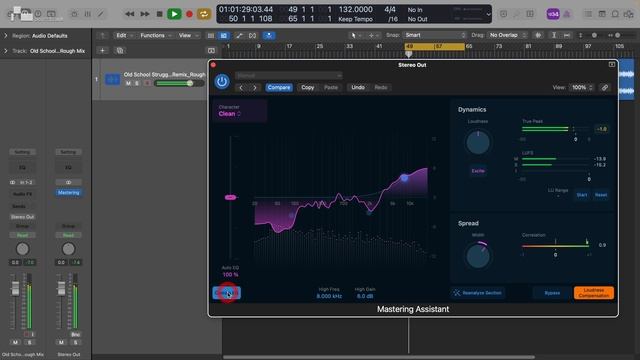Image resolution: width=640 pixels, height=360 pixels.
Task: Open the LCD display mode chevron
Action: pyautogui.click(x=488, y=14)
